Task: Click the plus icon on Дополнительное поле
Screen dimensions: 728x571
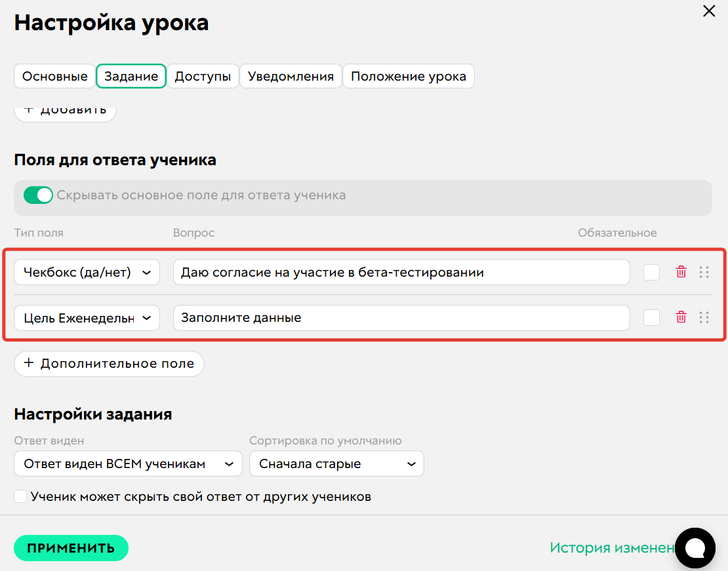Action: (x=28, y=364)
